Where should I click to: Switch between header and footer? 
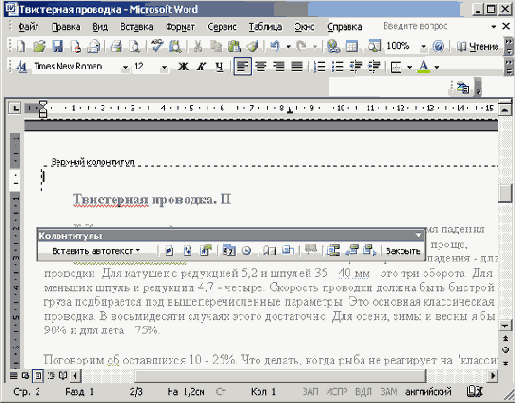tap(333, 251)
